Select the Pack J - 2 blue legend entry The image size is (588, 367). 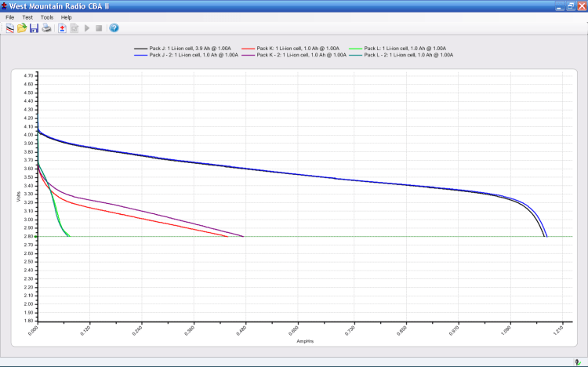[x=191, y=54]
